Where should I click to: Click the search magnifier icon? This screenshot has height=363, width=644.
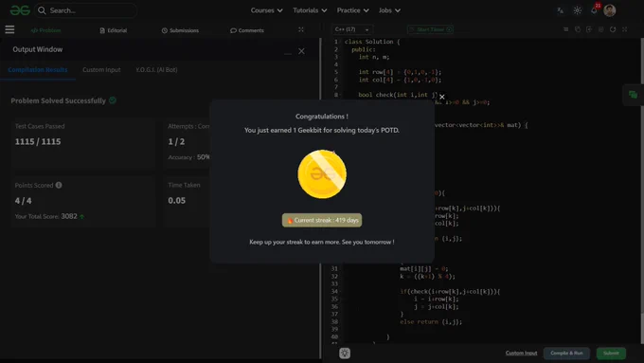click(x=42, y=10)
